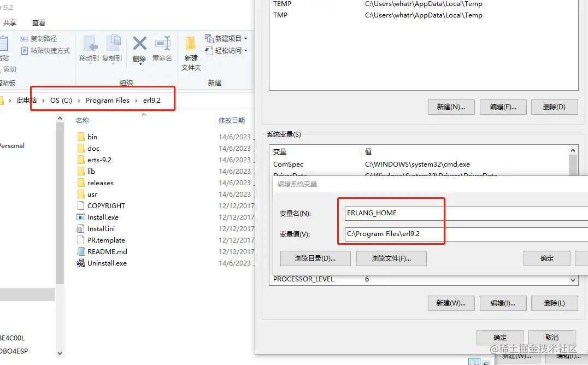
Task: Click Browse Directory (浏览目录) button
Action: tap(315, 258)
